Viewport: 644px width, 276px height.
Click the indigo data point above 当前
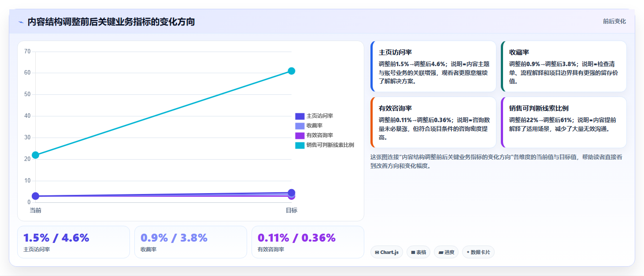click(x=36, y=196)
